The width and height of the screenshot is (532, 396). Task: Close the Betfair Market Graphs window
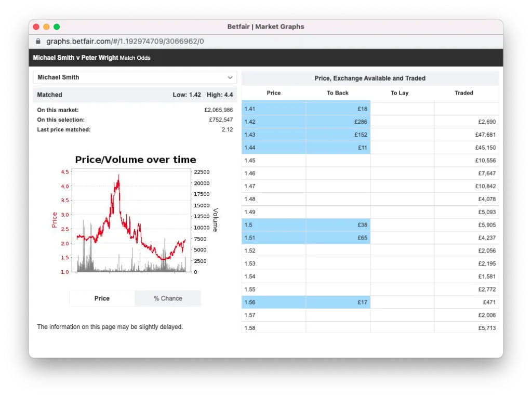pyautogui.click(x=36, y=27)
